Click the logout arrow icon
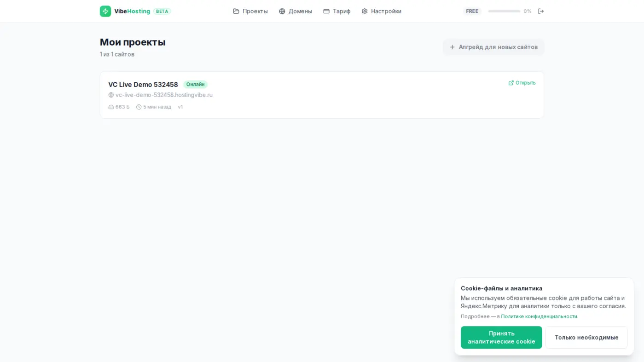The height and width of the screenshot is (362, 644). point(541,11)
